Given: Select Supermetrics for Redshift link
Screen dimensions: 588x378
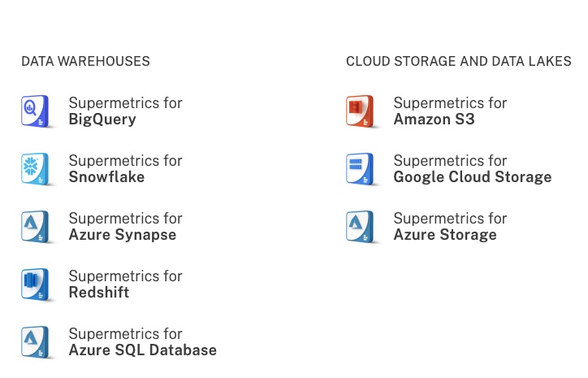Looking at the screenshot, I should 125,285.
